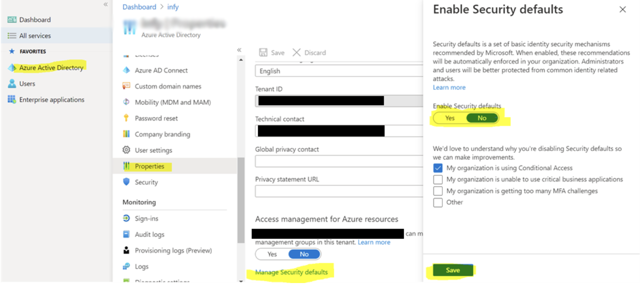The image size is (644, 286).
Task: Set Access management toggle to No
Action: [x=304, y=254]
